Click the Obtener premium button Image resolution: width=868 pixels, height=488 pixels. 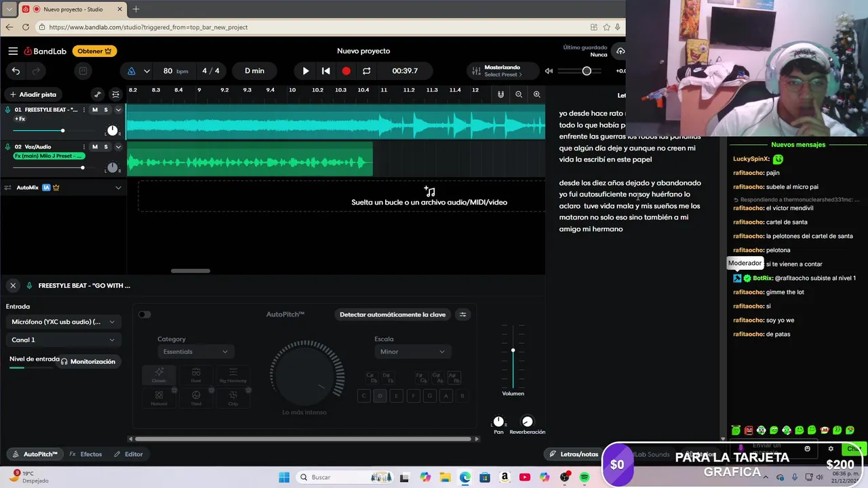(x=94, y=51)
